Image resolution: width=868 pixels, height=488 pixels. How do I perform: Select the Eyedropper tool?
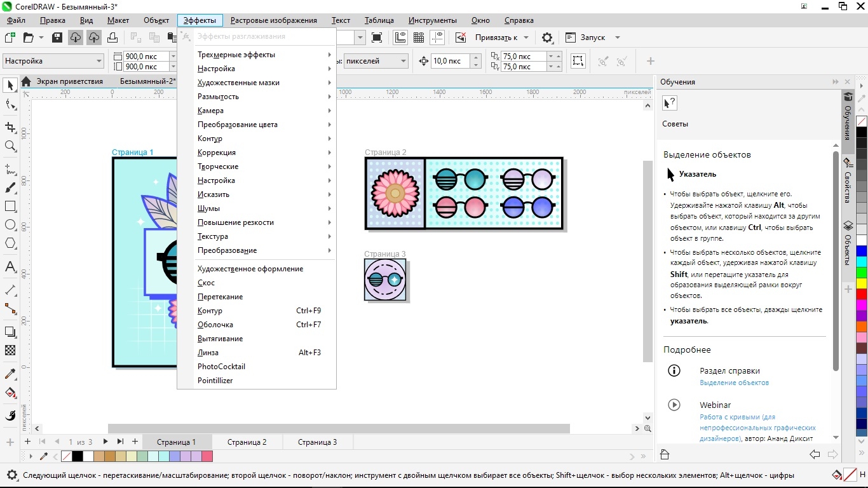coord(10,374)
